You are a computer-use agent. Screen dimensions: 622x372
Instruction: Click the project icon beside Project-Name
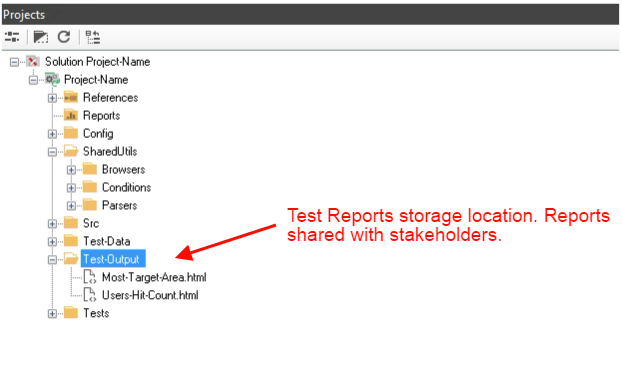[x=52, y=79]
